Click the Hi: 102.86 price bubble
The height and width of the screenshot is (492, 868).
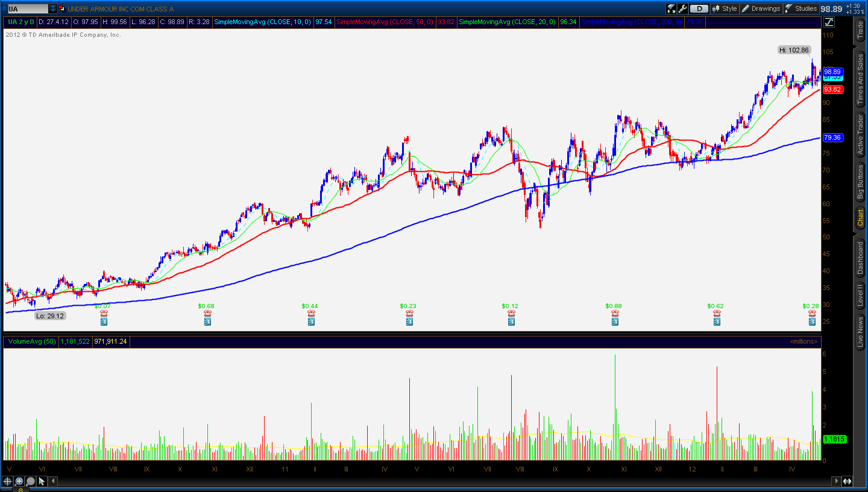[794, 50]
